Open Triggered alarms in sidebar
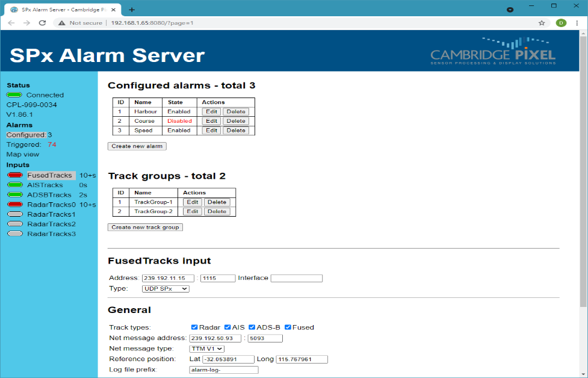 (24, 144)
